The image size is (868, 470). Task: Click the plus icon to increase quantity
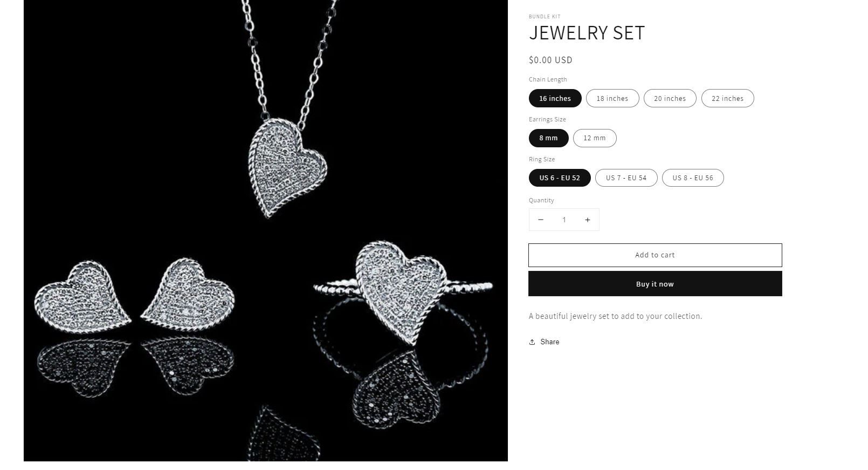(x=588, y=220)
